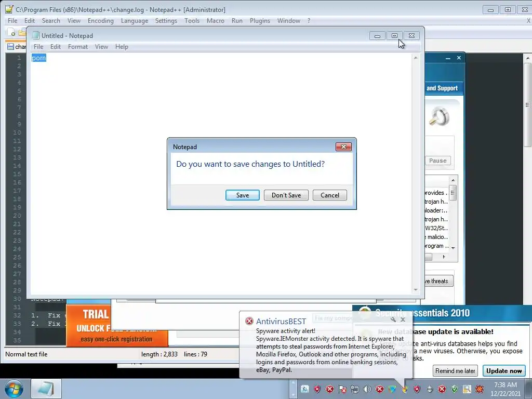Image resolution: width=532 pixels, height=399 pixels.
Task: Open the Notepad++ Settings menu
Action: point(166,21)
